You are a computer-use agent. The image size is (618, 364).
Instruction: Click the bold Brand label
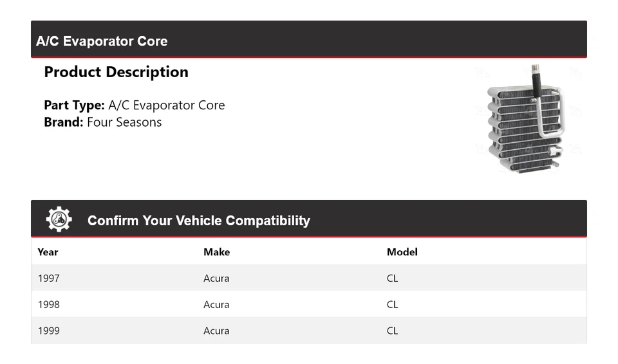63,122
